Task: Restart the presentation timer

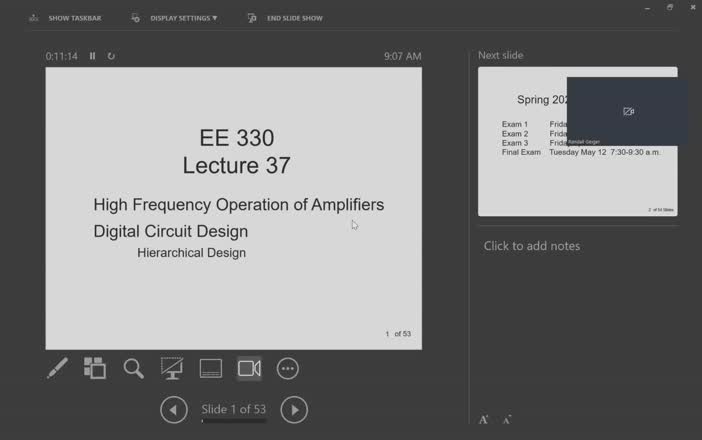Action: click(x=111, y=56)
